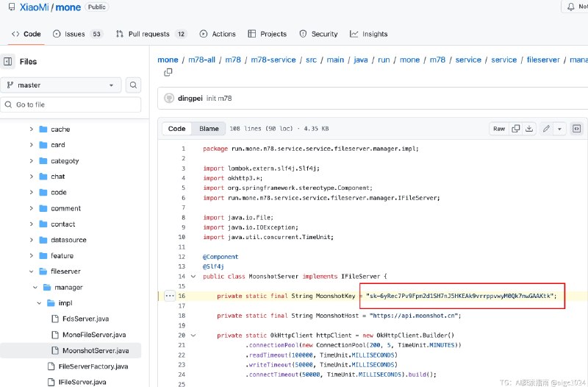Click the line 16 ellipsis actions button
Image resolution: width=588 pixels, height=387 pixels.
[x=169, y=296]
